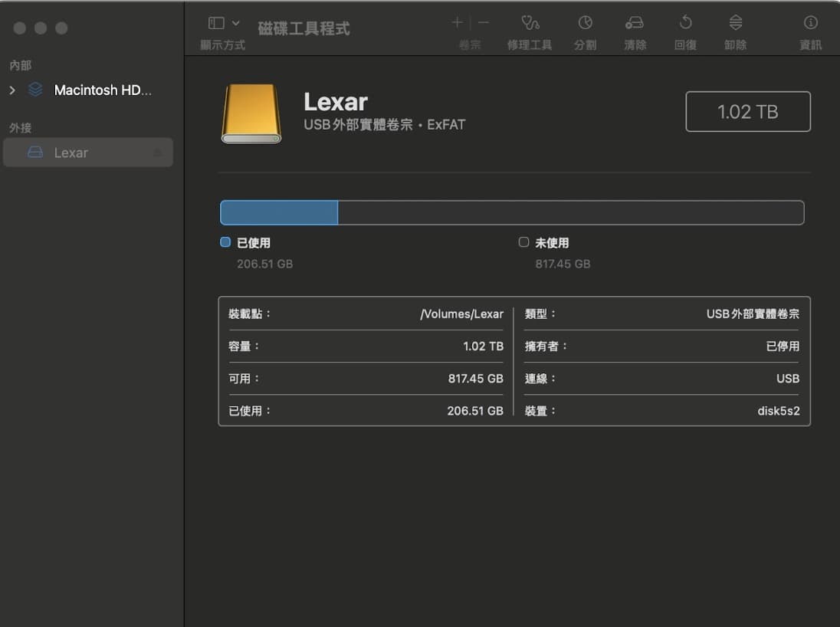The image size is (840, 627).
Task: Close the Disk Utility window
Action: (x=20, y=28)
